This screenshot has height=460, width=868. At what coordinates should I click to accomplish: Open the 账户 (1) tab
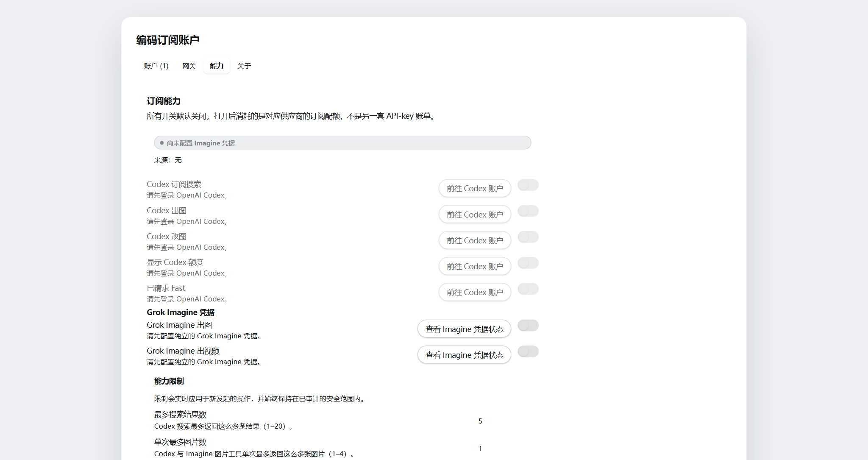tap(156, 66)
